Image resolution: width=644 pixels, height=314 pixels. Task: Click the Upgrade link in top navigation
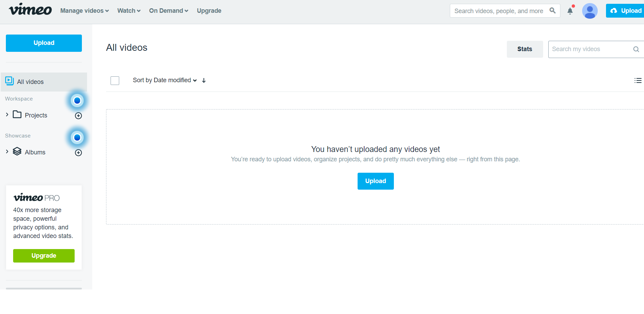pyautogui.click(x=209, y=11)
